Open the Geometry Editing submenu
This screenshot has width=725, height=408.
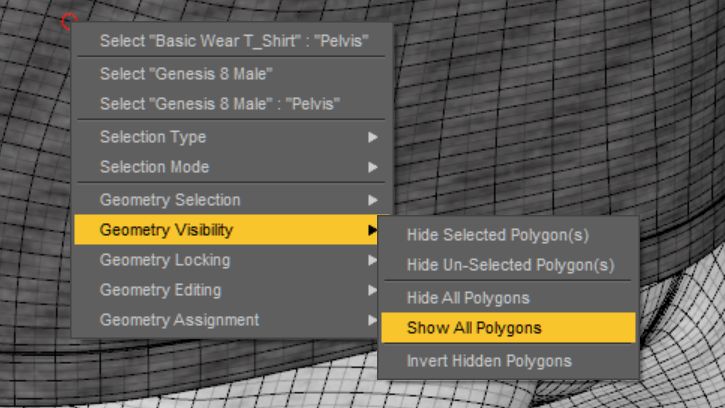pos(227,290)
